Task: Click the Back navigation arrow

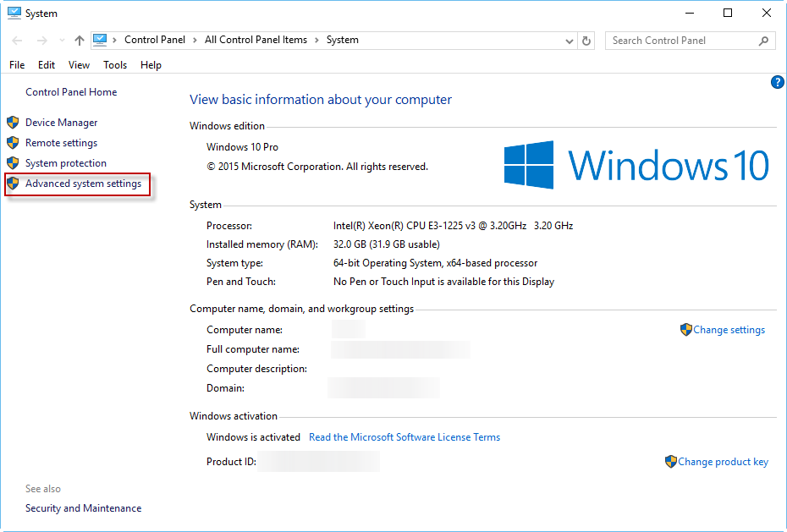Action: pos(17,40)
